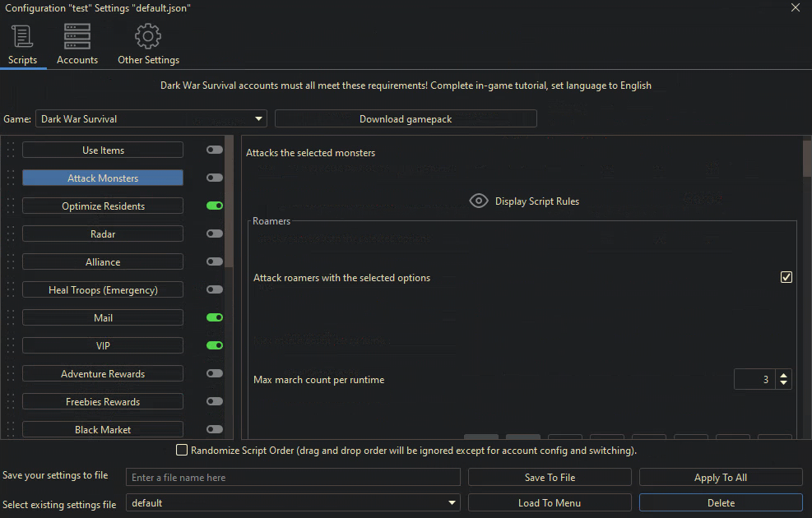Screen dimensions: 812x518
Task: Open the Accounts server icon
Action: pyautogui.click(x=77, y=37)
